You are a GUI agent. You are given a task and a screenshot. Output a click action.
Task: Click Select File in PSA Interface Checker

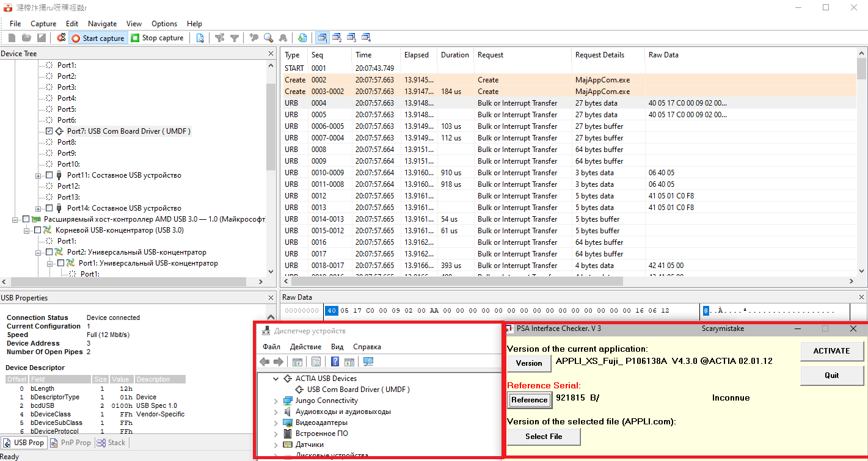pyautogui.click(x=544, y=437)
